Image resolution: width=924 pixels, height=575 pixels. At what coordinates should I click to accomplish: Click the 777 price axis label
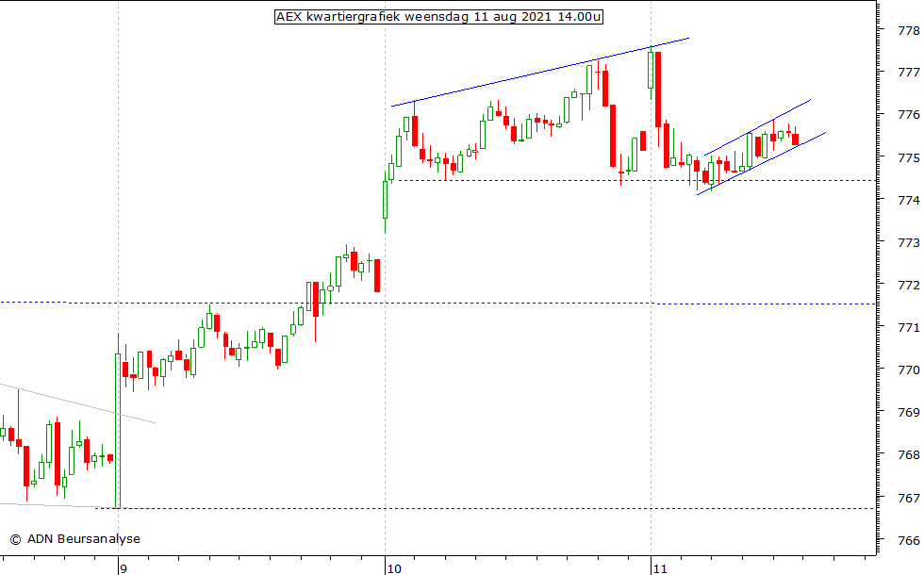tap(909, 73)
